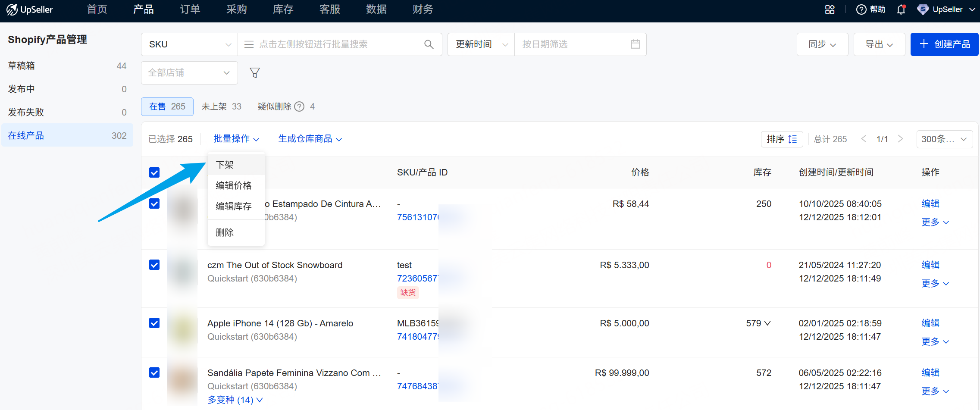The height and width of the screenshot is (410, 980).
Task: Click the batch search list icon
Action: click(249, 44)
